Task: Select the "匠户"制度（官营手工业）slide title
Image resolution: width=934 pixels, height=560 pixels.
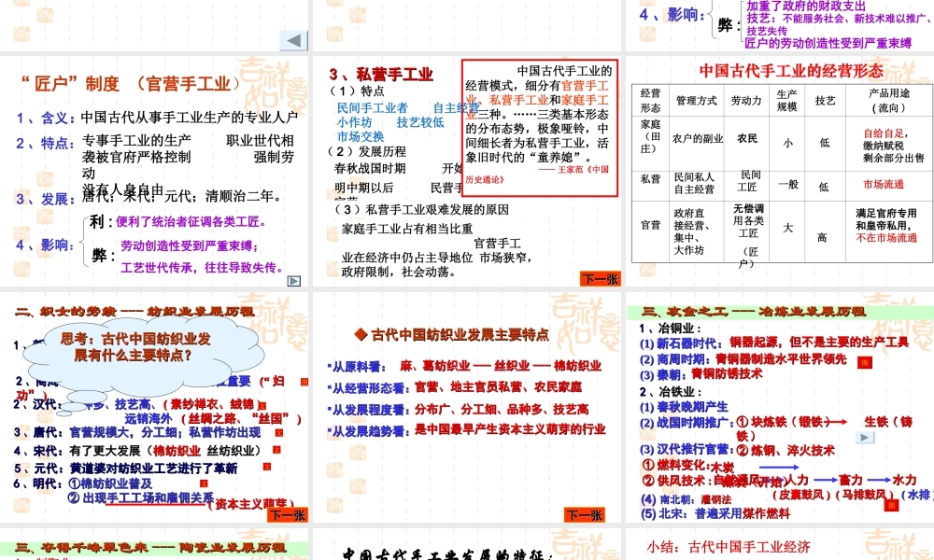Action: point(131,84)
